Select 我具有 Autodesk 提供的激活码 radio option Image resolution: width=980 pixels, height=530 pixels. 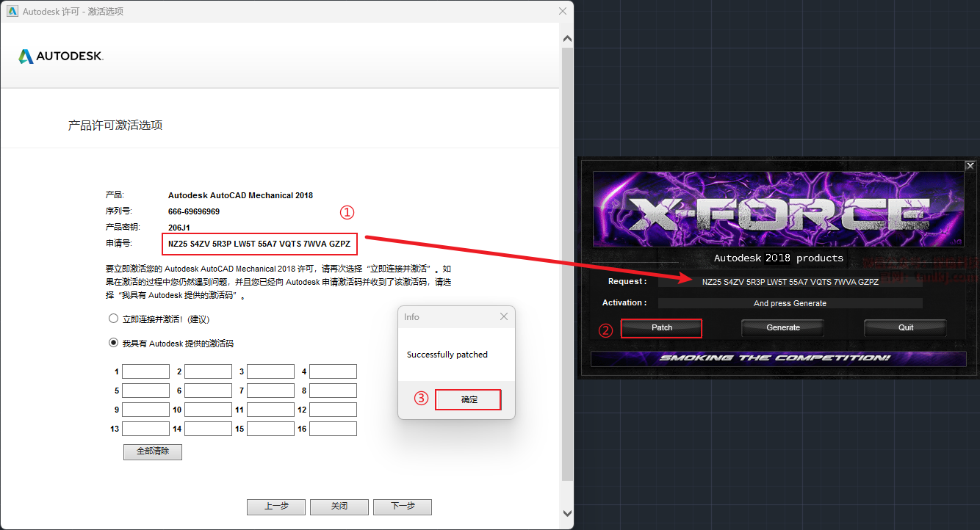click(113, 343)
